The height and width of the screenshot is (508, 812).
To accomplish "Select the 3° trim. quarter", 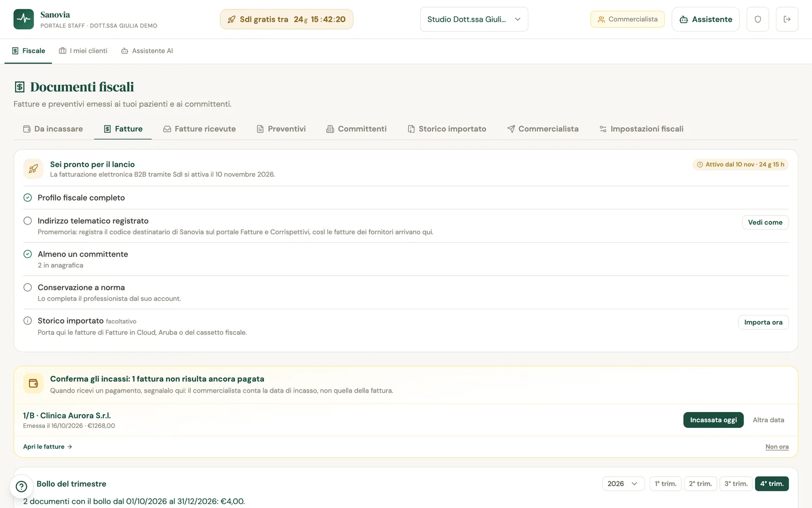I will (736, 484).
